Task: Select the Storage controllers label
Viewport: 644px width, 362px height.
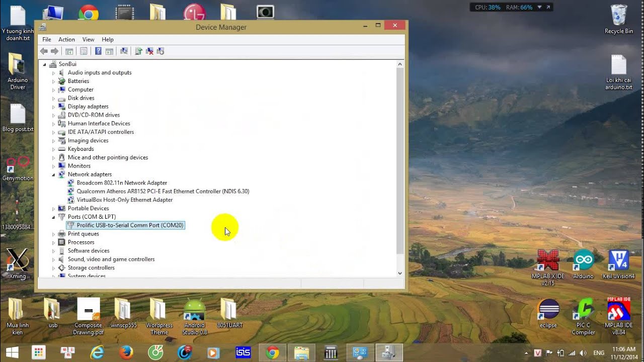Action: (x=91, y=268)
